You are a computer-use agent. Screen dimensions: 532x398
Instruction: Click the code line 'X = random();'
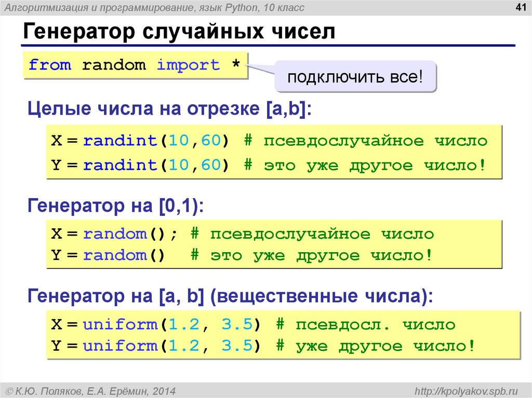(x=114, y=234)
